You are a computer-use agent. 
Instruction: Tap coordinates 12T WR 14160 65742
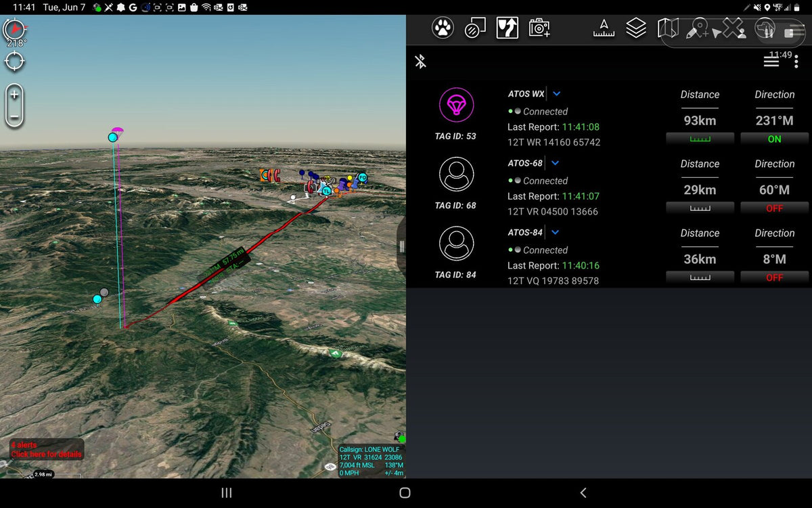click(554, 142)
